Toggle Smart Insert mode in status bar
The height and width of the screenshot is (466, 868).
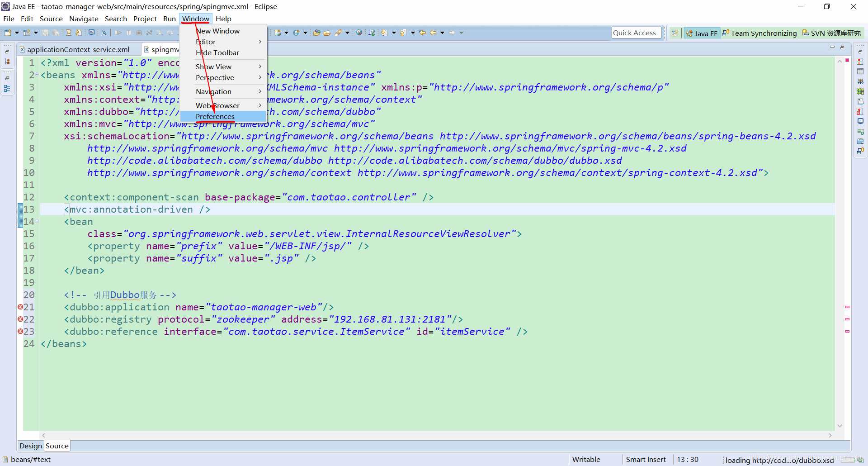pos(646,459)
